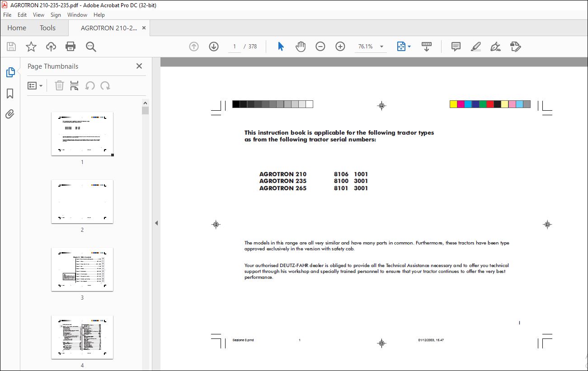Click the black grayscale calibration swatch
The image size is (588, 371).
tap(236, 104)
